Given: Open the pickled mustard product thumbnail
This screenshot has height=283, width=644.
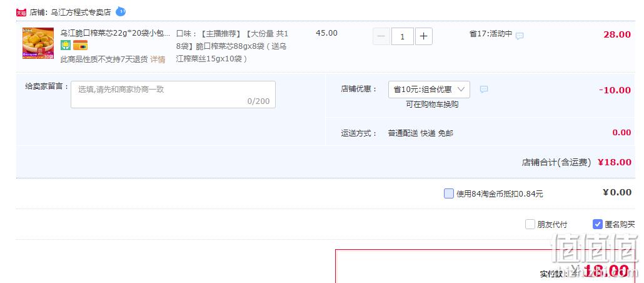Looking at the screenshot, I should (x=38, y=43).
